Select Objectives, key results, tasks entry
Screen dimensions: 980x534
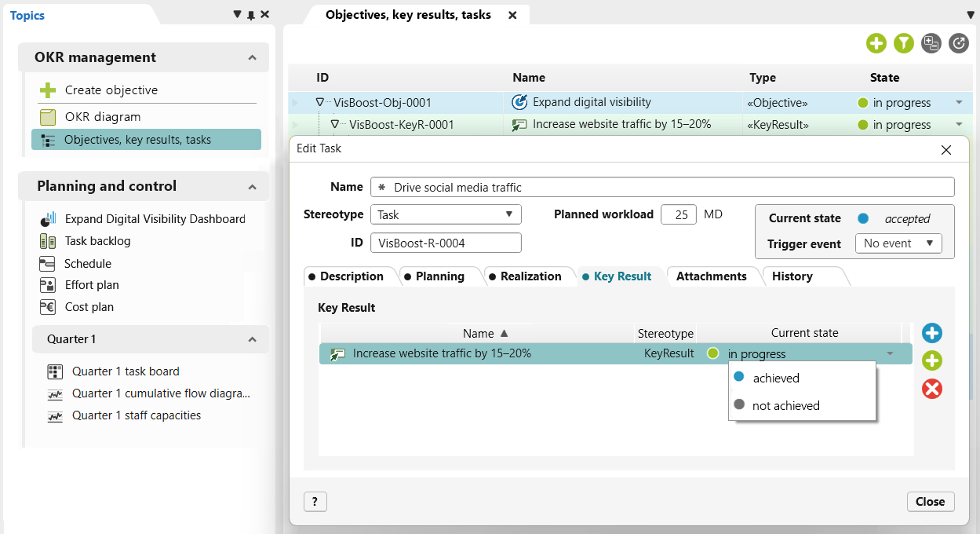146,140
